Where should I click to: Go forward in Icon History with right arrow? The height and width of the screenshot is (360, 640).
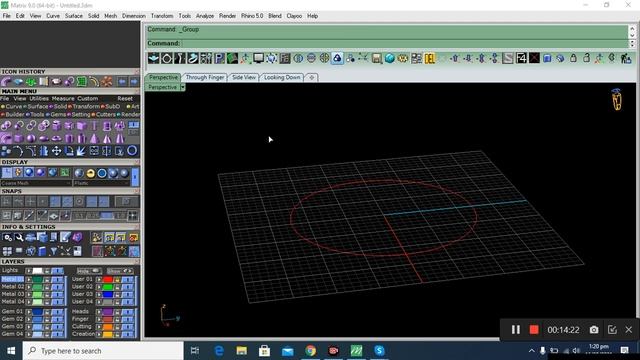(x=134, y=82)
